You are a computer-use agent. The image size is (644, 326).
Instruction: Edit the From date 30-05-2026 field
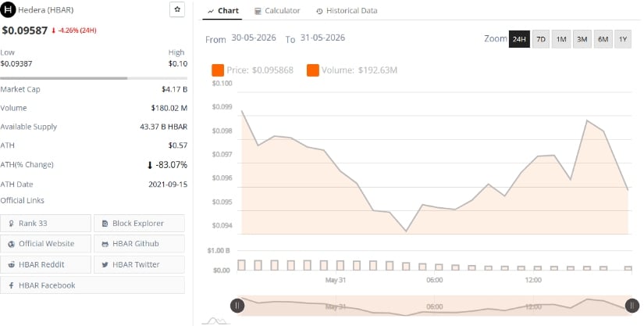click(x=254, y=38)
